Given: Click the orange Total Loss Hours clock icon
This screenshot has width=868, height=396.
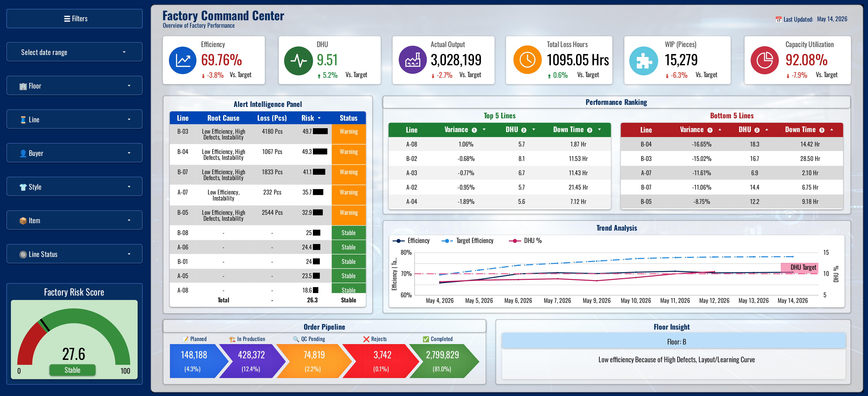Looking at the screenshot, I should [527, 60].
